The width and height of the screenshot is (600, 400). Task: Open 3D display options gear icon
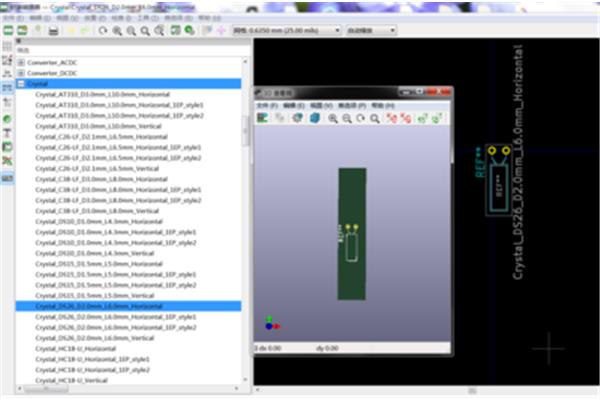point(297,118)
